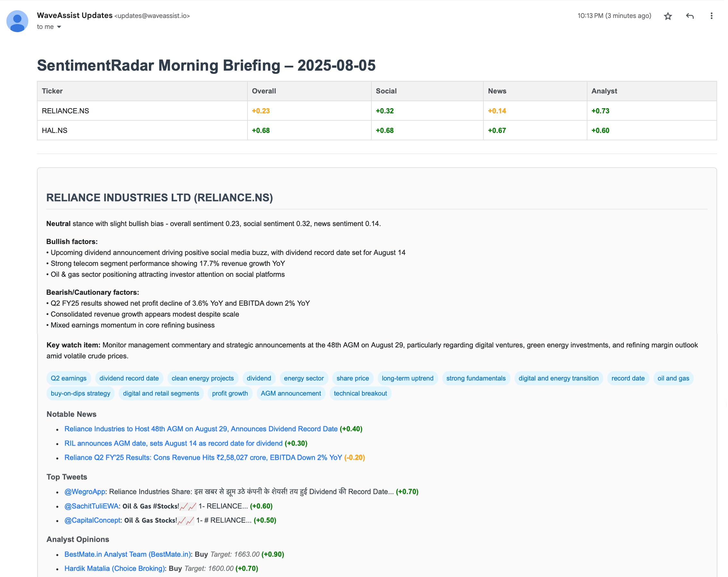The height and width of the screenshot is (577, 728).
Task: Click the email timestamp 10:13 PM
Action: (614, 15)
